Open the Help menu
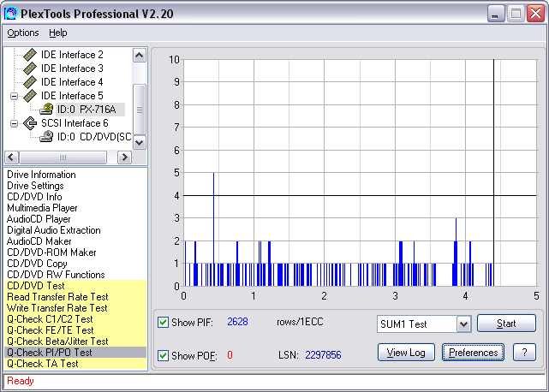549x392 pixels. 57,33
